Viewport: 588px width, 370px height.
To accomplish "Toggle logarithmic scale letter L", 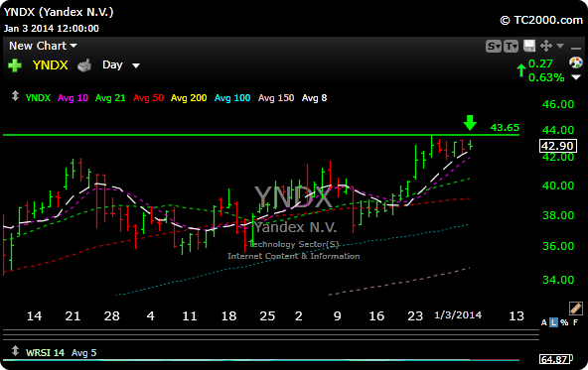I will click(553, 322).
